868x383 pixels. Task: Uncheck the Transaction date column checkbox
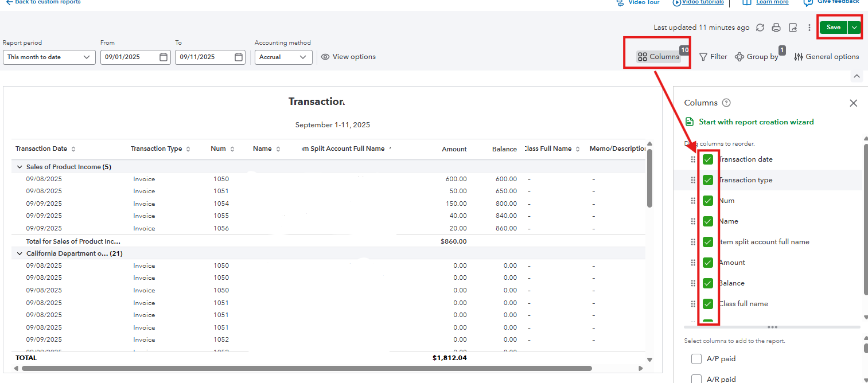coord(708,159)
